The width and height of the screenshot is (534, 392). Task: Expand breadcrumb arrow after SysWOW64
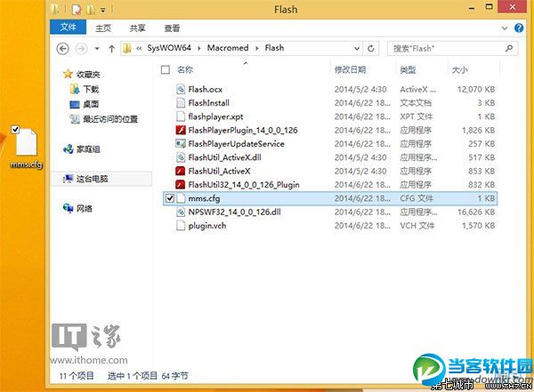tap(199, 48)
